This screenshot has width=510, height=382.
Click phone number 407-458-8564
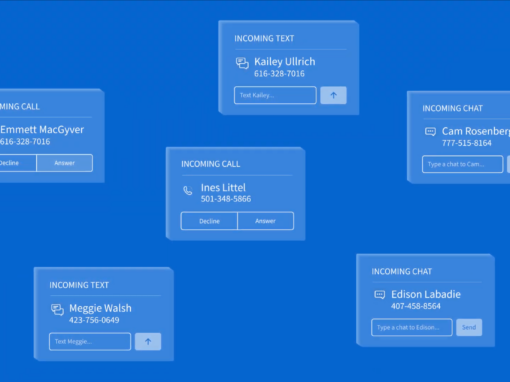[416, 306]
